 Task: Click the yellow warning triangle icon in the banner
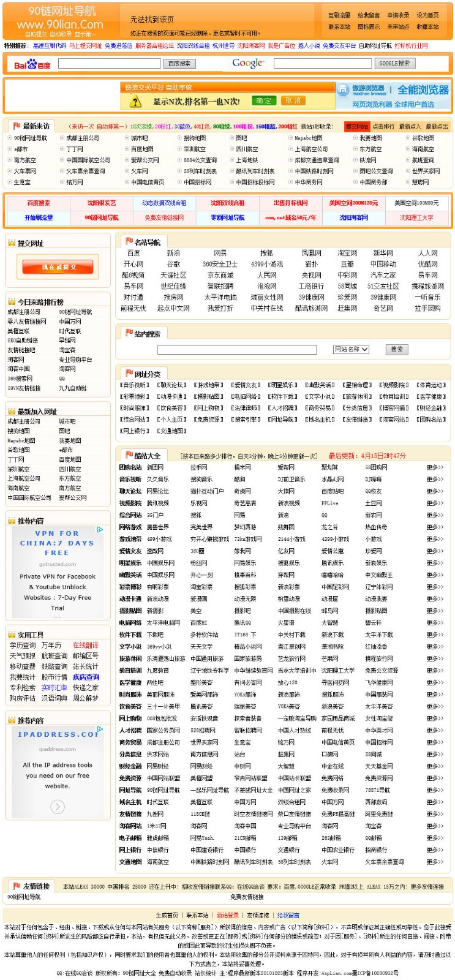[135, 102]
